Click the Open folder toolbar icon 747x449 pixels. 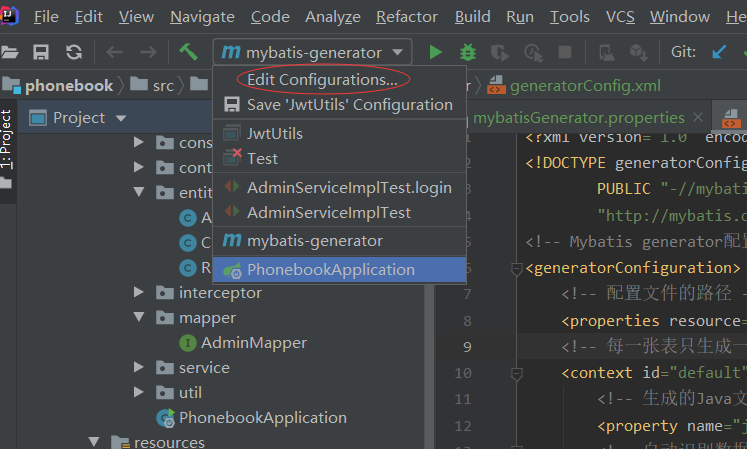click(x=9, y=51)
